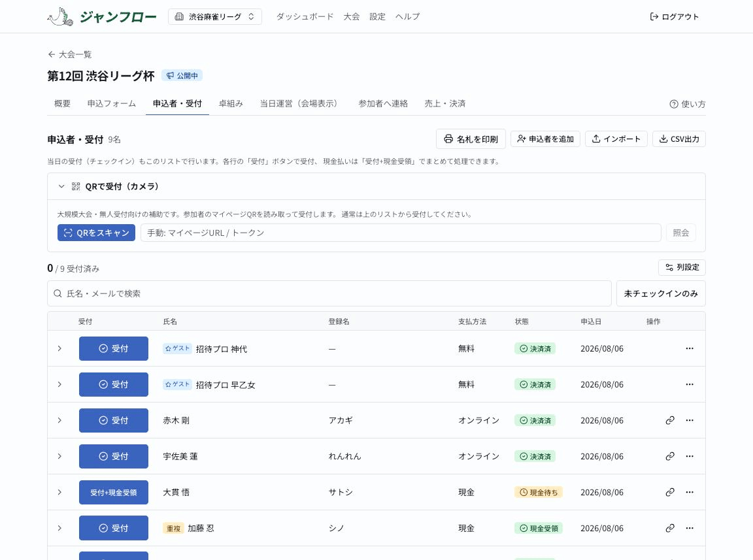Click the 公開中 status badge
The image size is (753, 560).
[x=182, y=75]
